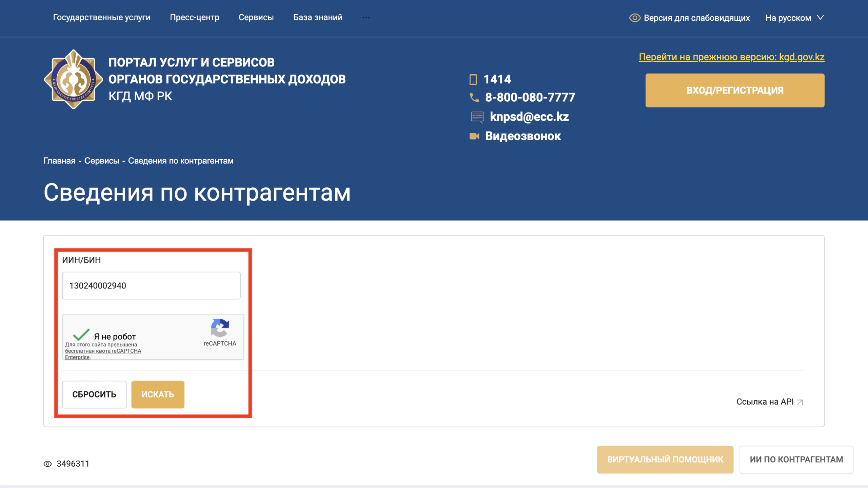868x488 pixels.
Task: Open Сервисы in top navigation
Action: coord(256,17)
